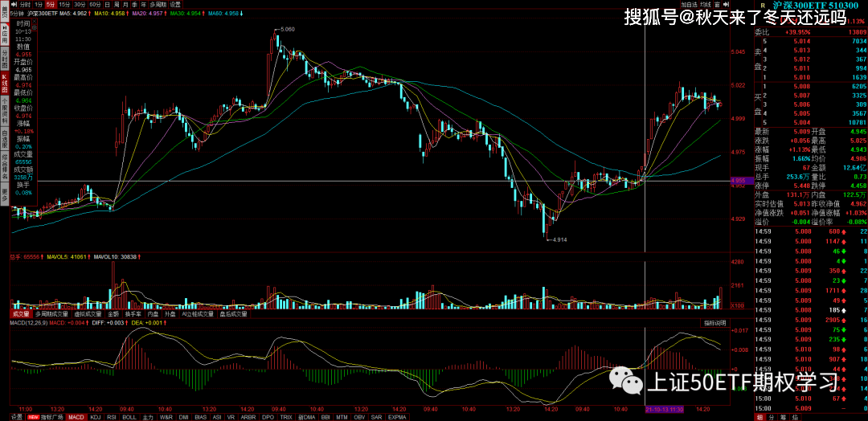Screen dimensions: 868x421
Task: Click the arrow icon right of 窗 button
Action: (x=726, y=5)
